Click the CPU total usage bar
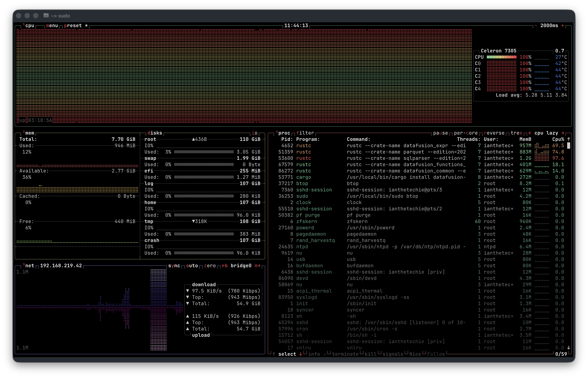This screenshot has width=588, height=378. pyautogui.click(x=501, y=57)
